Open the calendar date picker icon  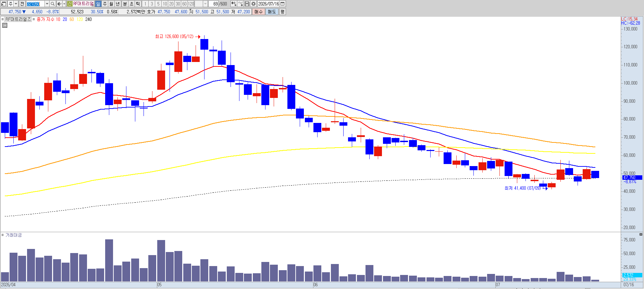pos(283,4)
